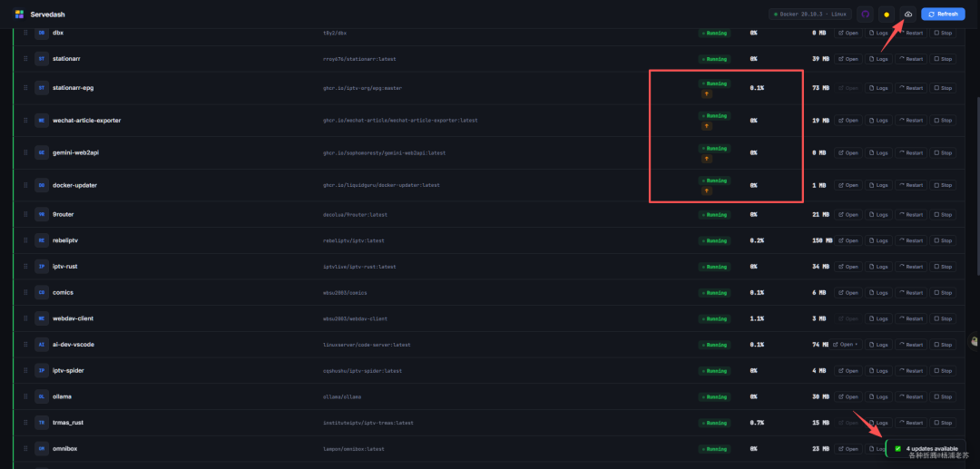
Task: Open the iptv-rust container
Action: point(848,267)
